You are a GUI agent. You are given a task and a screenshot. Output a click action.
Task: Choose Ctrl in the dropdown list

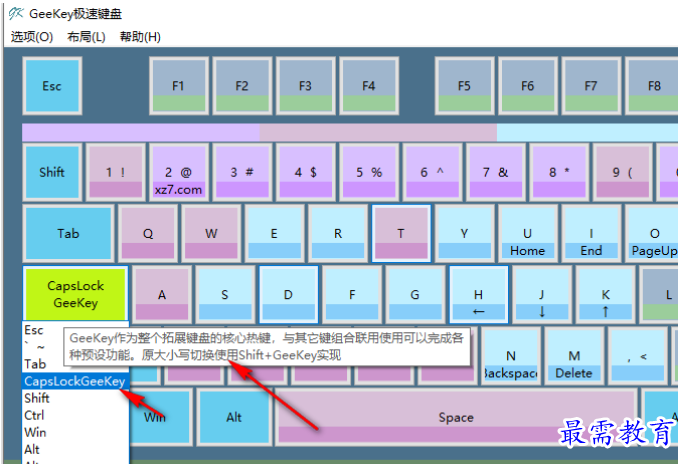[x=76, y=415]
